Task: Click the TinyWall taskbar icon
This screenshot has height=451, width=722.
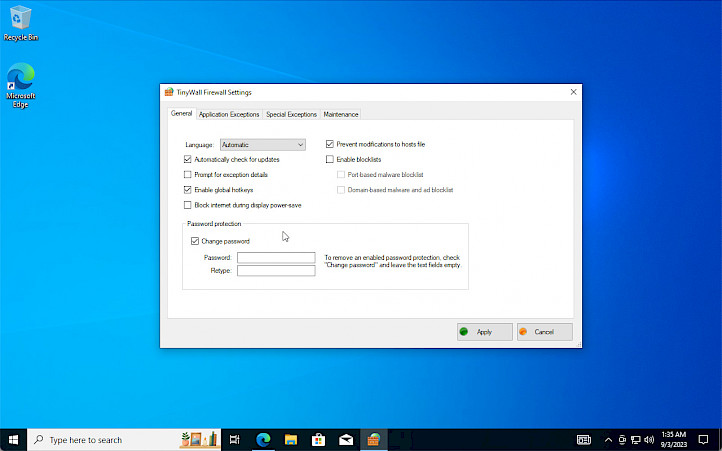Action: 373,439
